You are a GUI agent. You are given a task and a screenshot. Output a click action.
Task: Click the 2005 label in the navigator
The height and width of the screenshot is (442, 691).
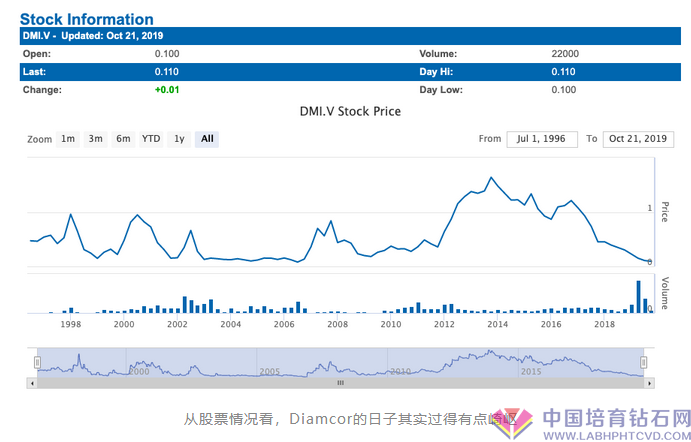(270, 371)
